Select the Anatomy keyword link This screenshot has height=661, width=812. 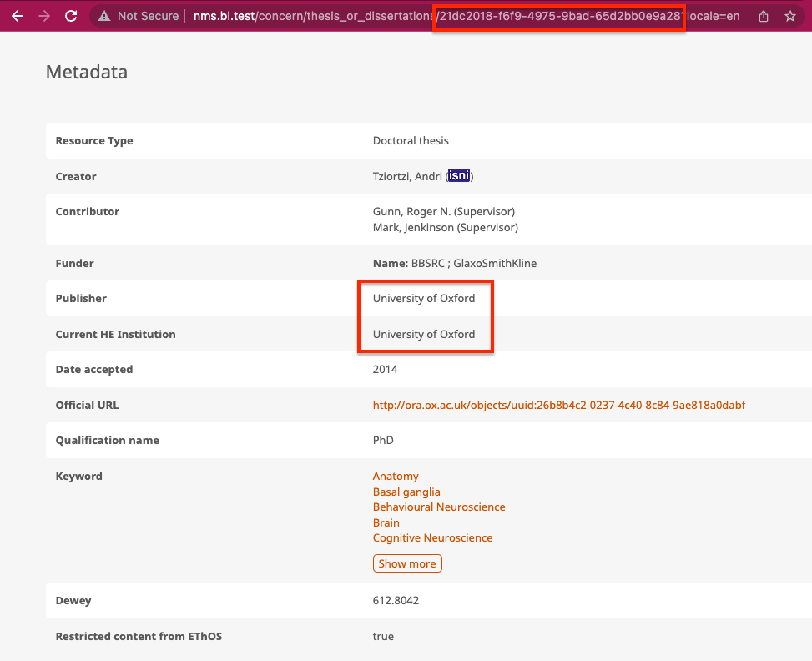tap(395, 476)
